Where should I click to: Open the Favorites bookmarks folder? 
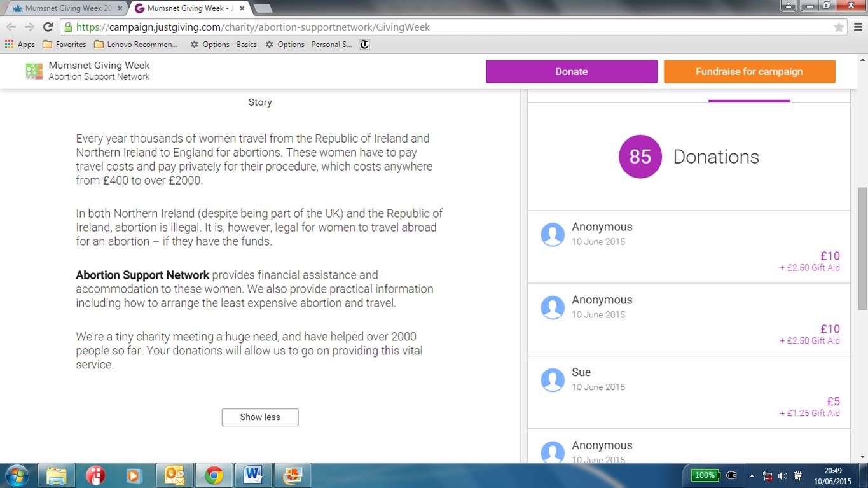coord(64,45)
